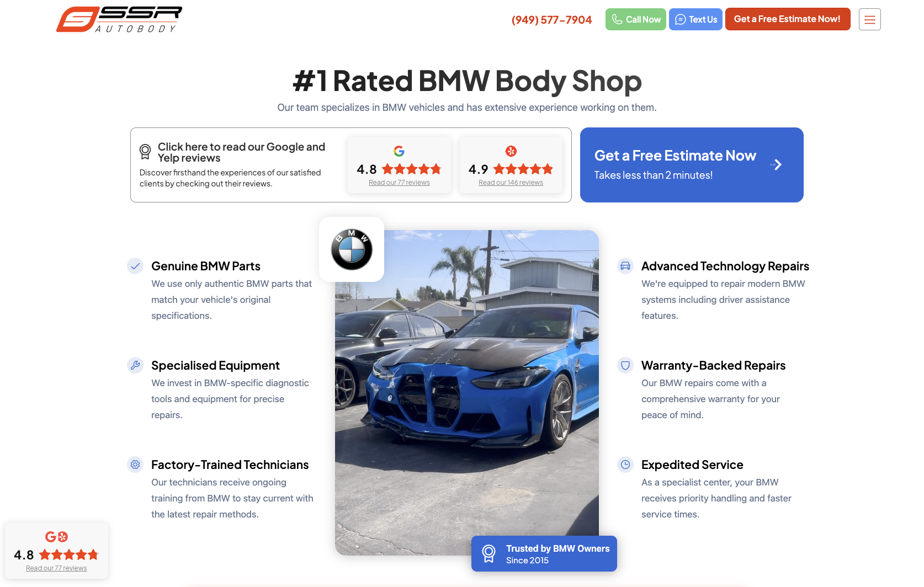
Task: Click the Text Us button
Action: pyautogui.click(x=695, y=19)
